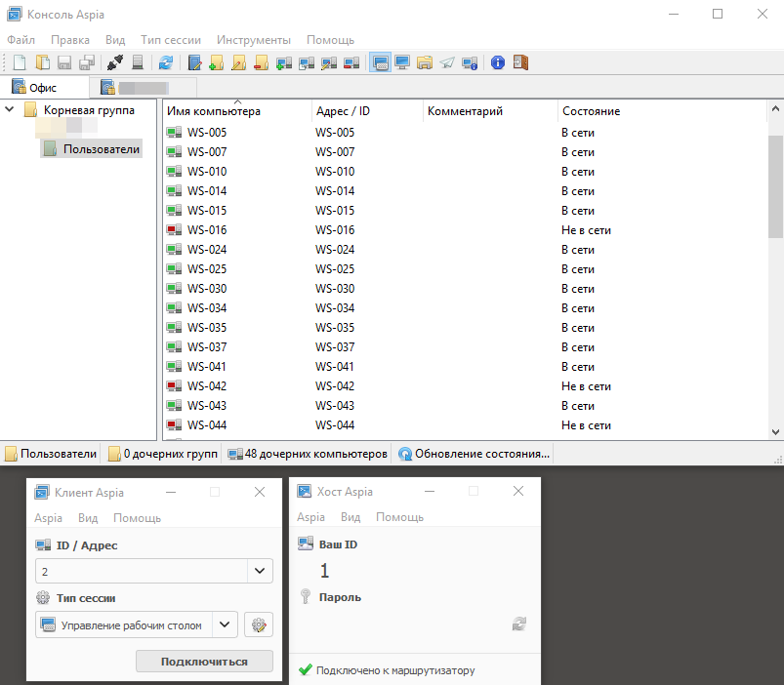Open the Управление рабочим столом session dropdown

[x=226, y=625]
